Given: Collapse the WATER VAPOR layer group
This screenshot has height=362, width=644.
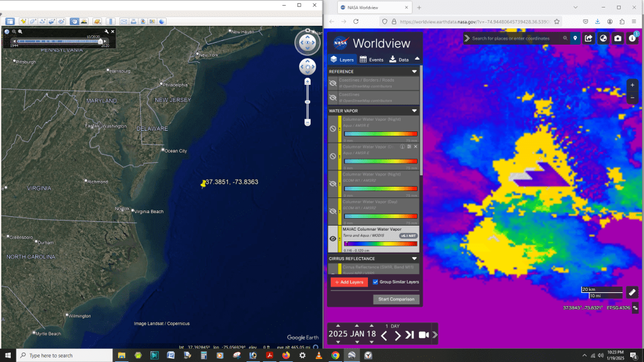Looking at the screenshot, I should tap(414, 111).
